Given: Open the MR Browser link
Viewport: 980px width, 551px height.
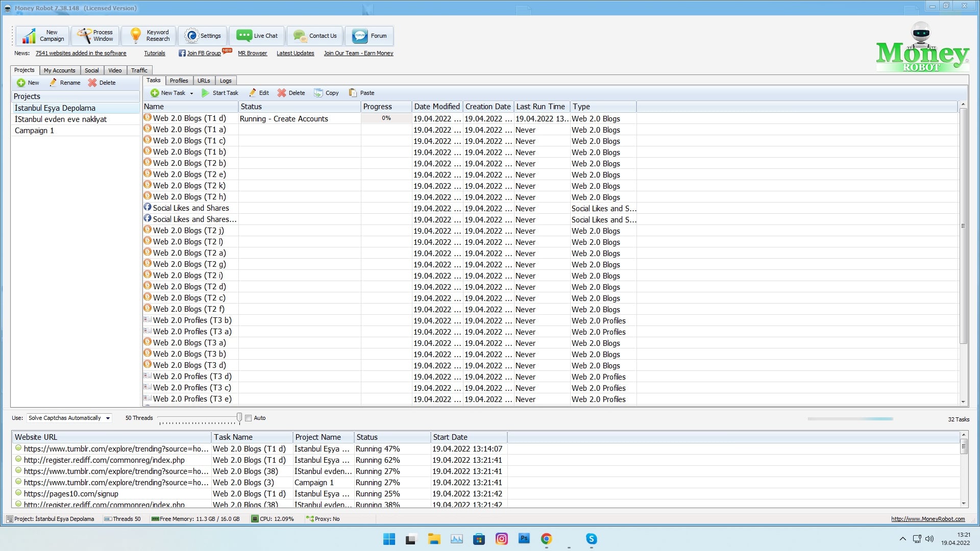Looking at the screenshot, I should click(252, 53).
